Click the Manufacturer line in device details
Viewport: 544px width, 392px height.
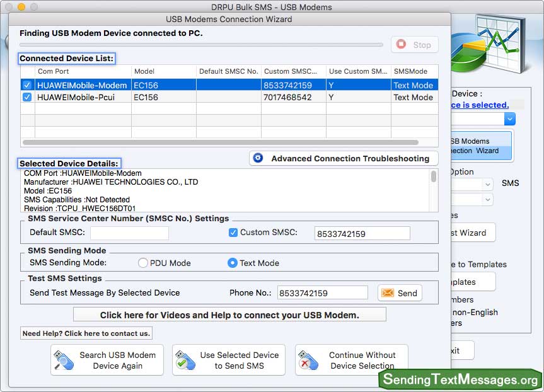tap(111, 182)
